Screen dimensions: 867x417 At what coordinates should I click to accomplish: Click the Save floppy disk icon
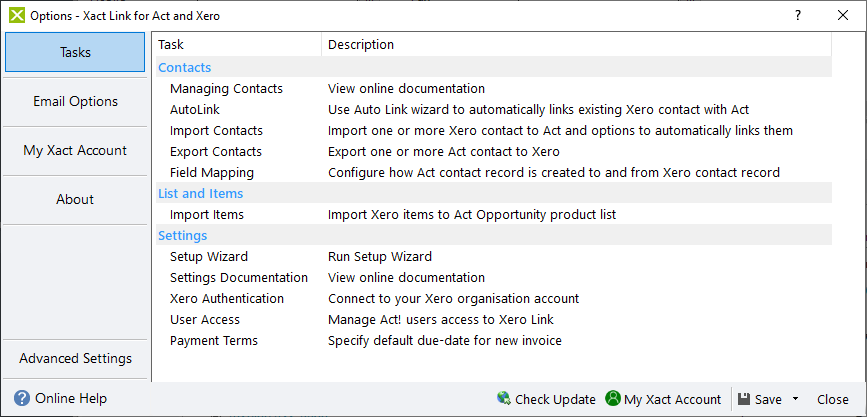pyautogui.click(x=744, y=399)
